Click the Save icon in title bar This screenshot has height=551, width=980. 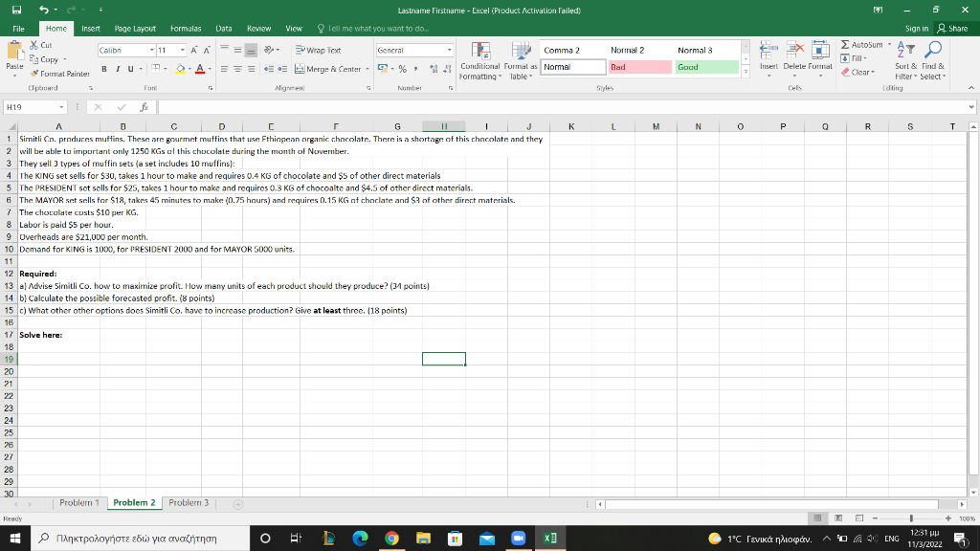point(17,10)
